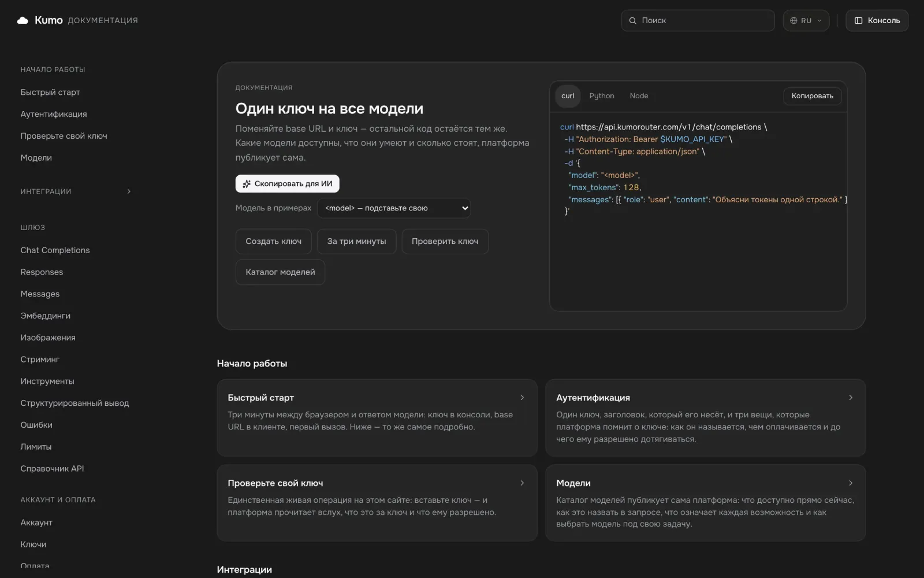Click the curl URL line in code

pos(664,127)
